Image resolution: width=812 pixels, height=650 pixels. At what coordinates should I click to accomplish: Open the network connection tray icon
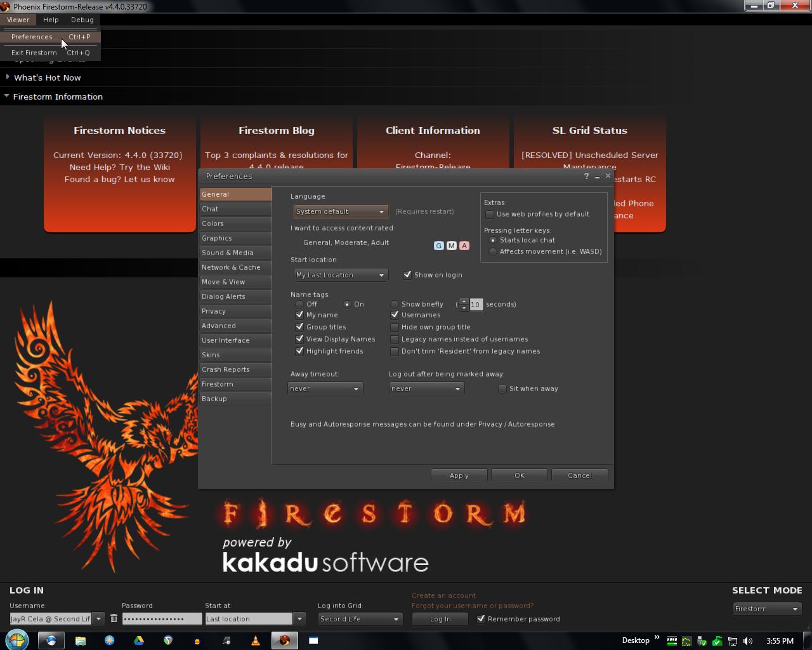pyautogui.click(x=733, y=640)
